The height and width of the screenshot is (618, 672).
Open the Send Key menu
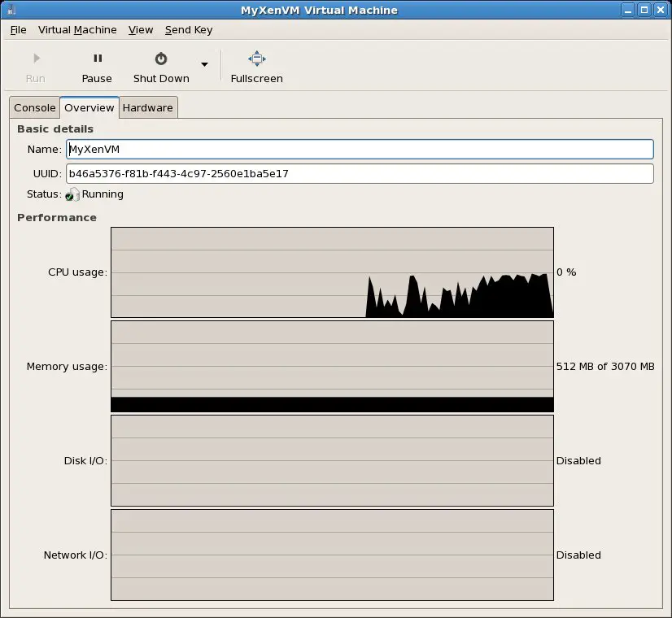188,30
